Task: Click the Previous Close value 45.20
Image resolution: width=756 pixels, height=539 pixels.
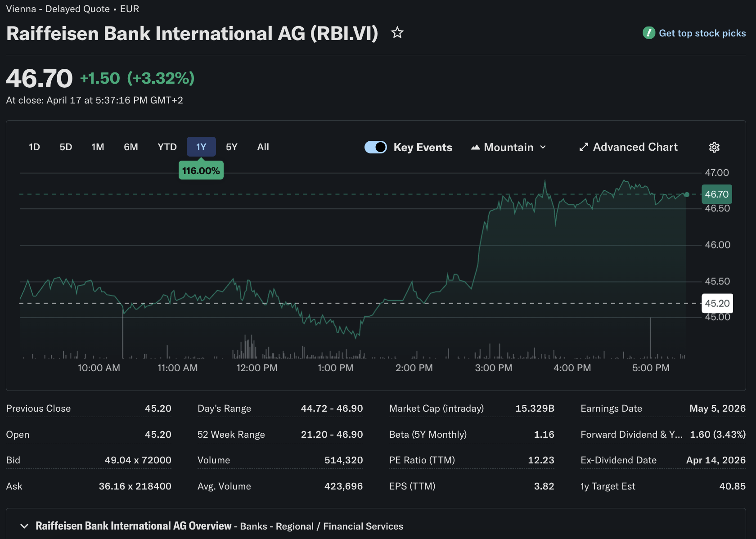Action: [x=158, y=409]
